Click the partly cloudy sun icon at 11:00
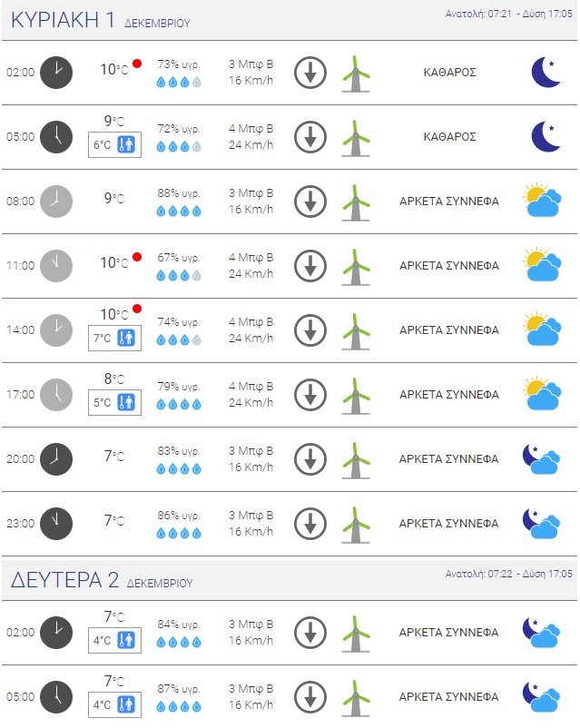 click(543, 266)
